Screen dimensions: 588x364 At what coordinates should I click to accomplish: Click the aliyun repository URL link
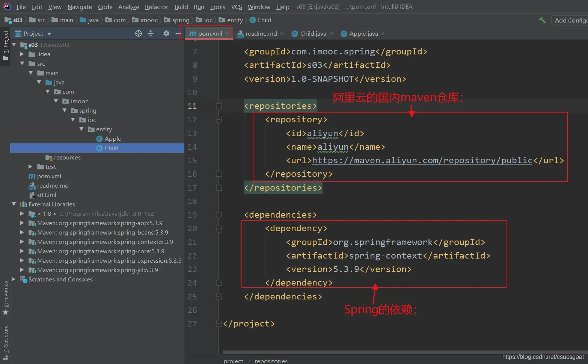[422, 161]
